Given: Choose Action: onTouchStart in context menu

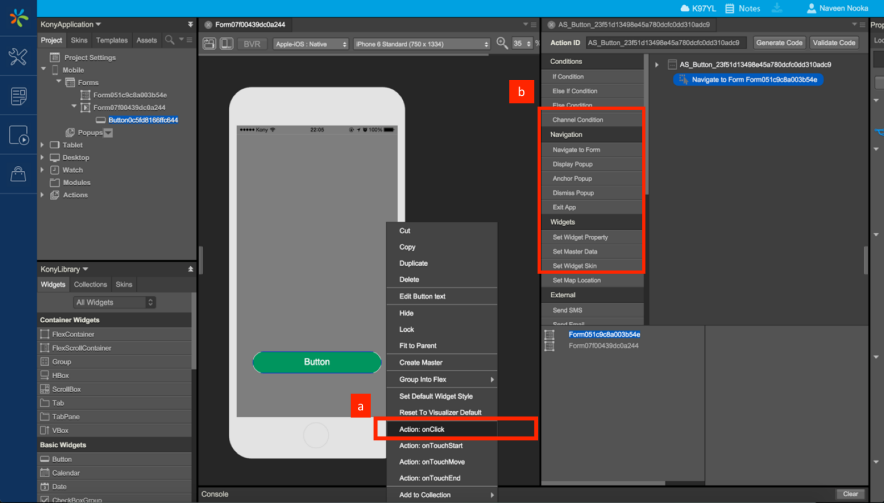Looking at the screenshot, I should click(x=441, y=445).
